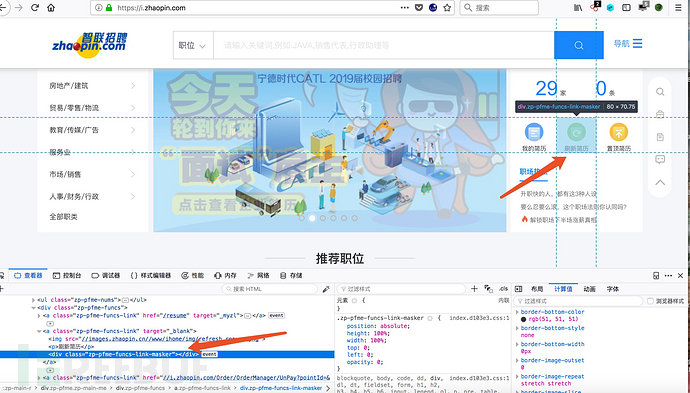The height and width of the screenshot is (393, 690).
Task: Click the chat bubble icon in floating sidebar
Action: 660,159
